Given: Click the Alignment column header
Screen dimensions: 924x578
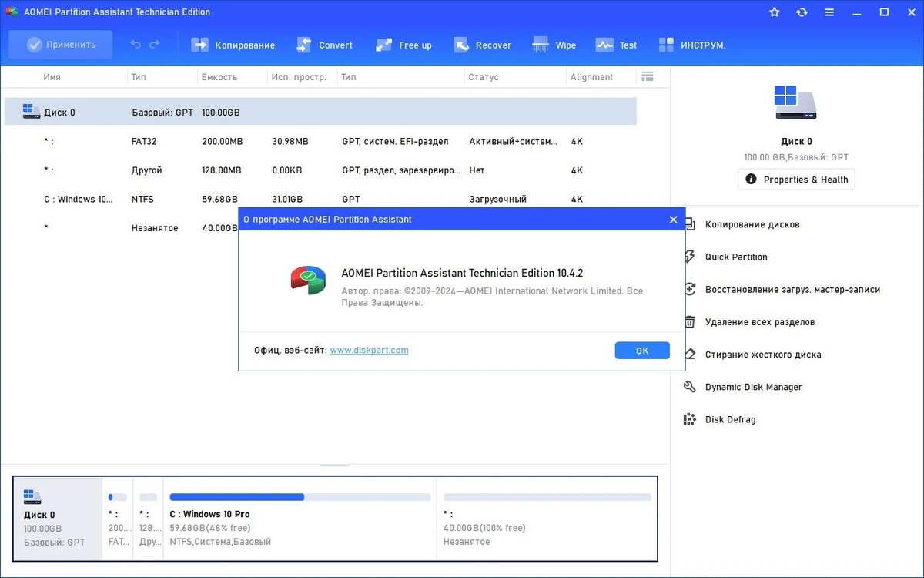Looking at the screenshot, I should (x=591, y=77).
